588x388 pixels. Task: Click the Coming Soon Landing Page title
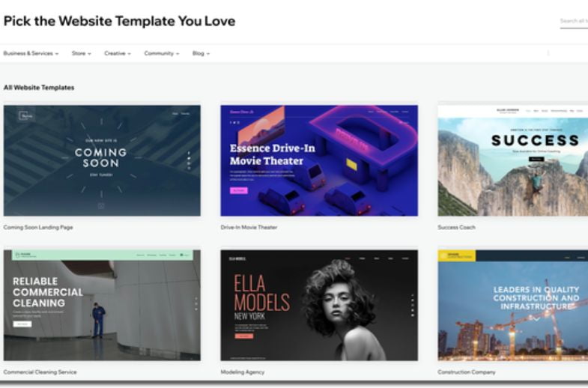click(38, 227)
